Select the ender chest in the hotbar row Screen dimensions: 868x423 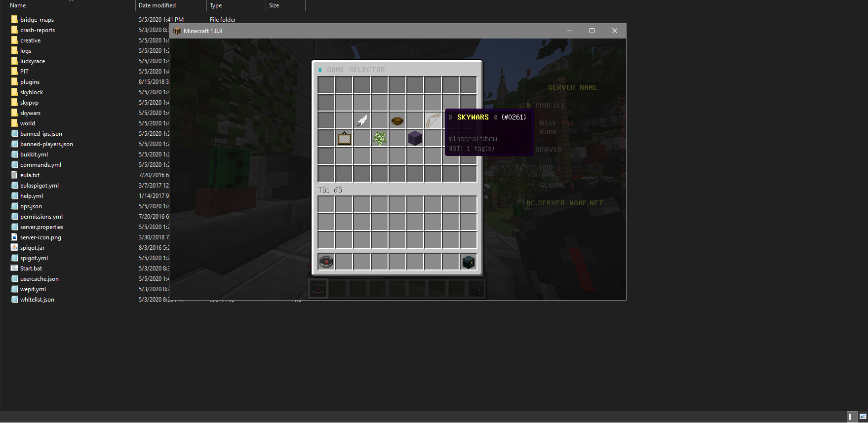pyautogui.click(x=469, y=262)
